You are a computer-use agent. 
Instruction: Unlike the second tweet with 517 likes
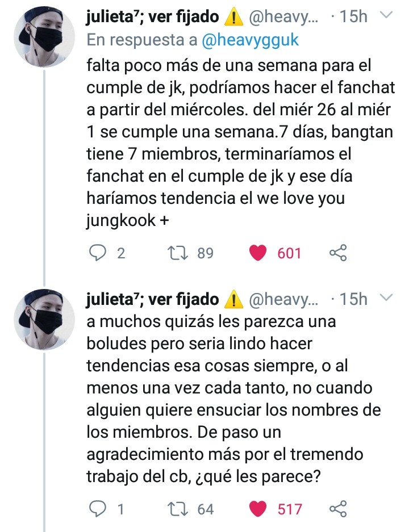click(259, 509)
